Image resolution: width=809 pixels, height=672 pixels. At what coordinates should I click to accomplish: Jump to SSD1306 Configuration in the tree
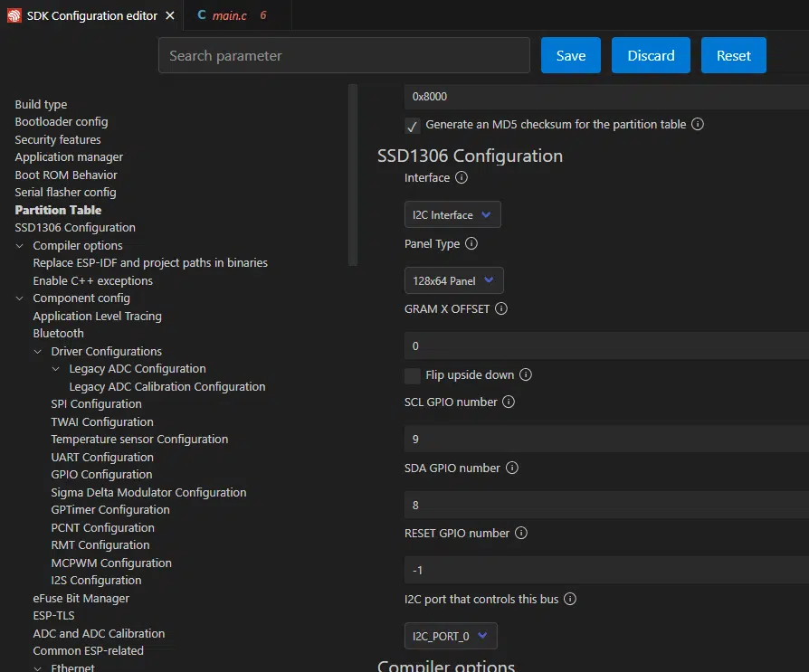pos(75,227)
